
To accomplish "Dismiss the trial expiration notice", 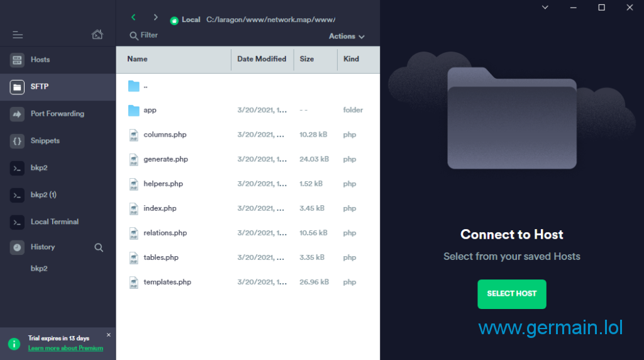I will [x=108, y=335].
